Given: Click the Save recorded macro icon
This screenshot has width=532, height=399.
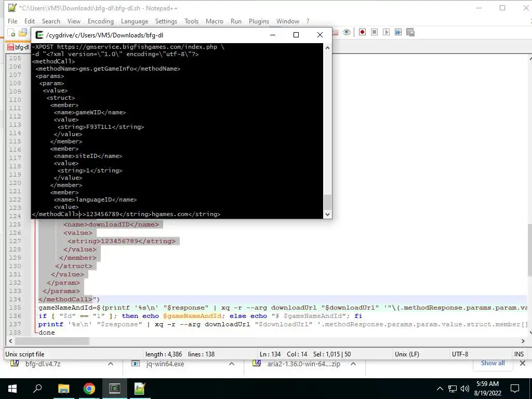Looking at the screenshot, I should pos(410,32).
